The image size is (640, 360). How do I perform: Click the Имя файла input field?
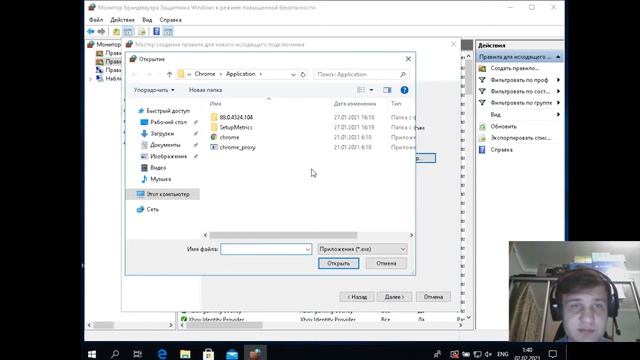[x=266, y=249]
